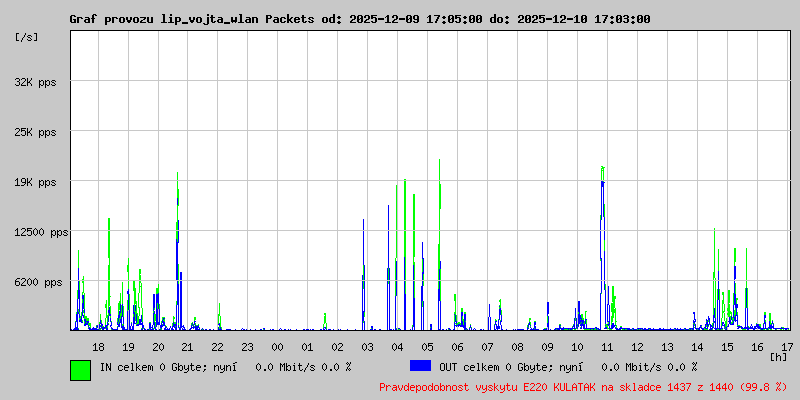Image resolution: width=800 pixels, height=400 pixels.
Task: Select the '12500 pps' axis label
Action: point(41,233)
